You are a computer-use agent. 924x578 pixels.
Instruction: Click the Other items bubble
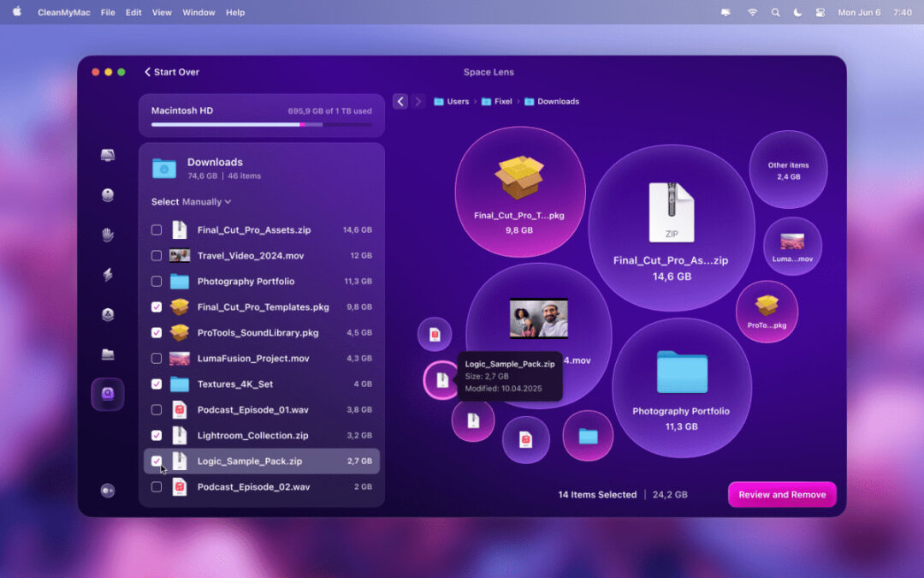(788, 170)
